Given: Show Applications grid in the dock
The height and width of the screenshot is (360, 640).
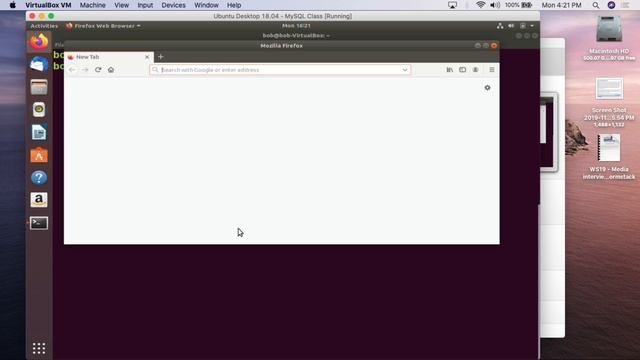Looking at the screenshot, I should point(39,348).
